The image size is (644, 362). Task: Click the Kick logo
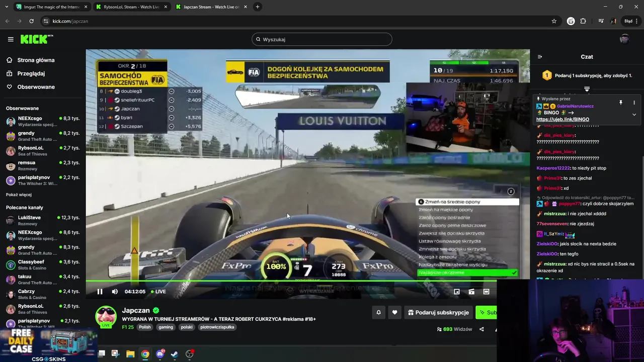pyautogui.click(x=36, y=39)
